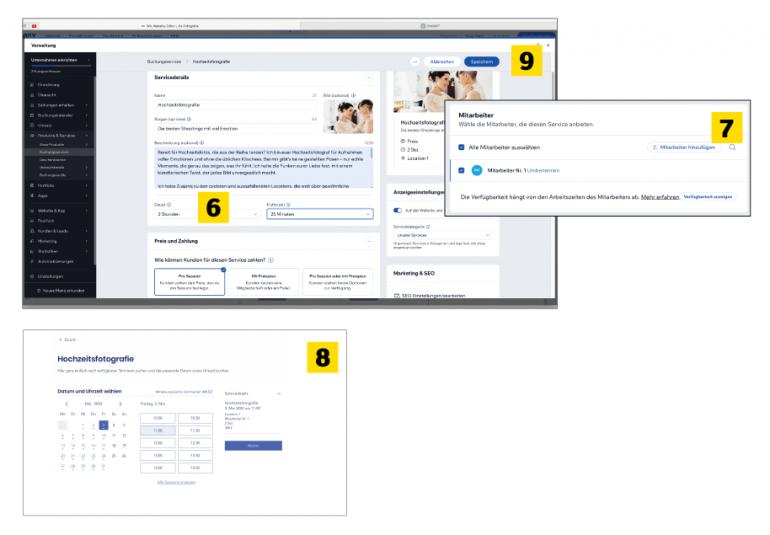Open the Servicekategorie dropdown

tap(442, 235)
